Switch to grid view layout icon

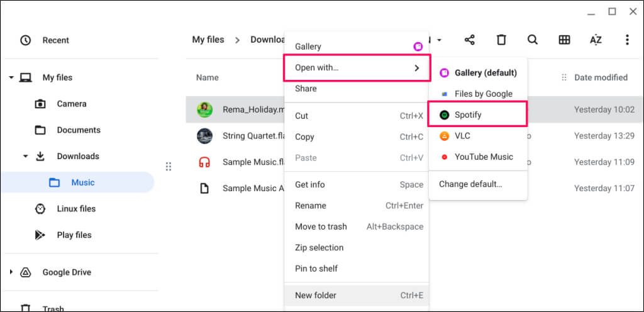click(564, 40)
